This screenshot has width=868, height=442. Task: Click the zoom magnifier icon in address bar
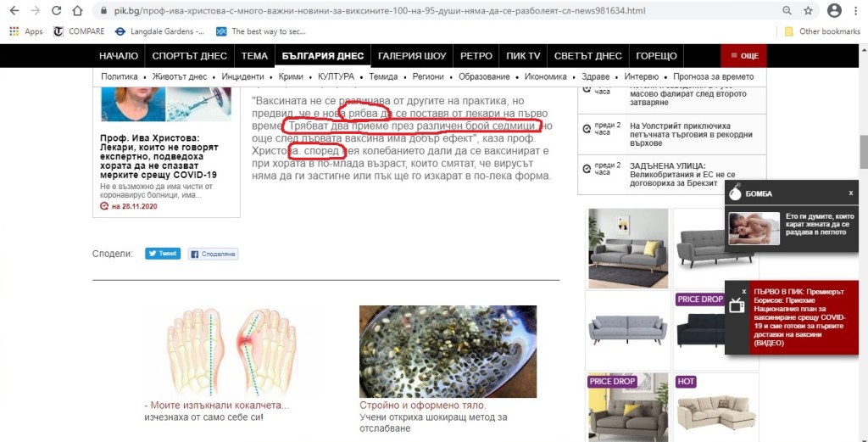click(787, 11)
